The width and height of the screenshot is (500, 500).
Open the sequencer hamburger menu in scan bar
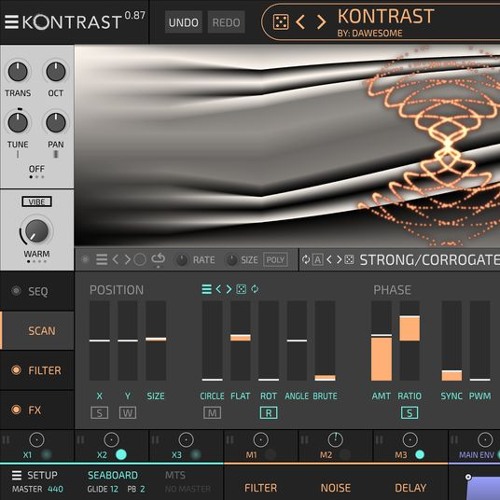point(102,260)
